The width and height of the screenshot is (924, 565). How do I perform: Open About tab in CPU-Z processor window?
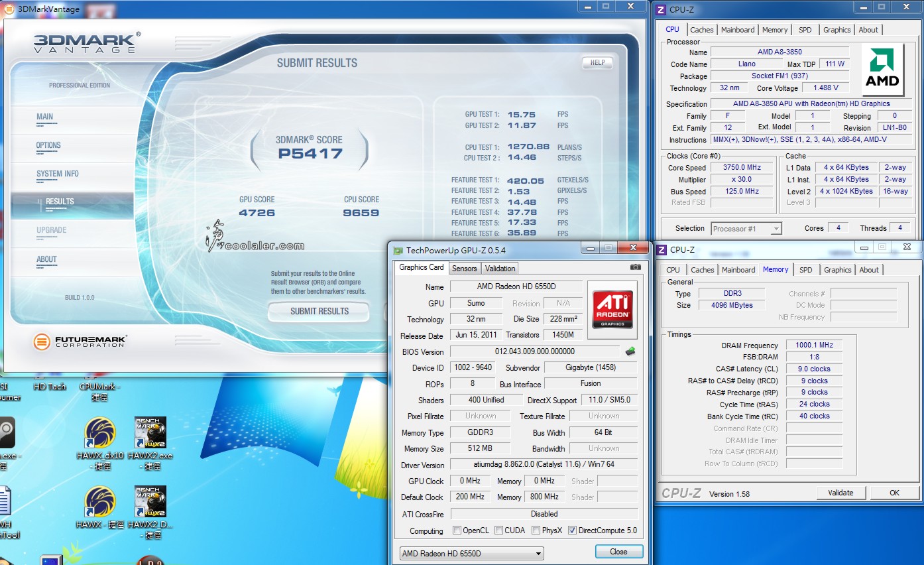tap(868, 30)
